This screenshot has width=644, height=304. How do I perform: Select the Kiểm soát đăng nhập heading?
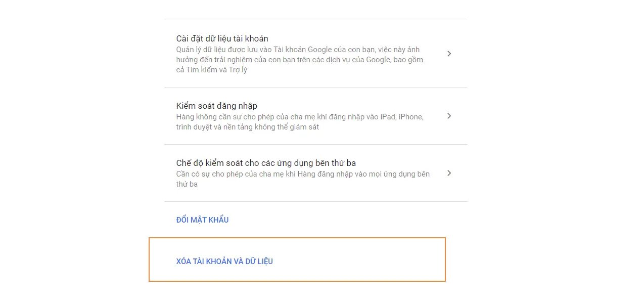[x=216, y=106]
